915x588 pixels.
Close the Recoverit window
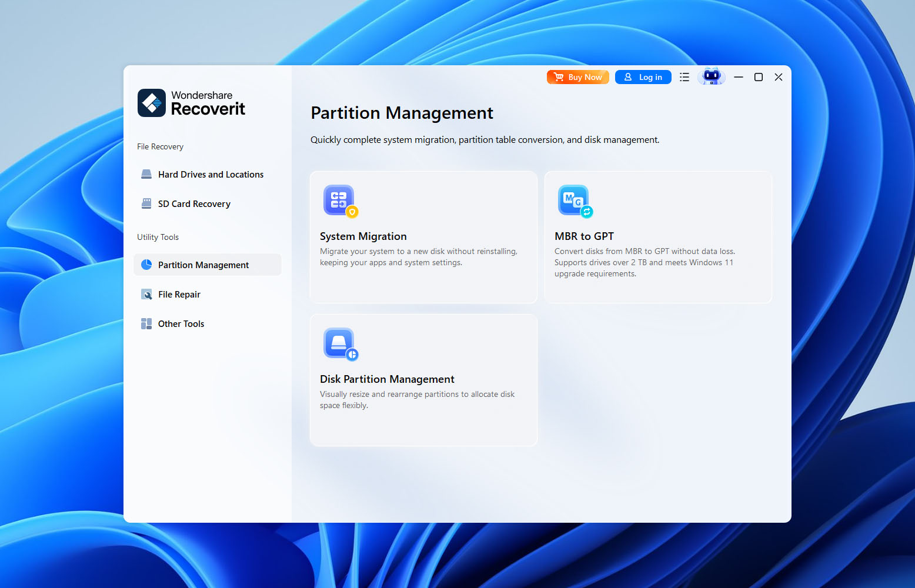point(779,77)
